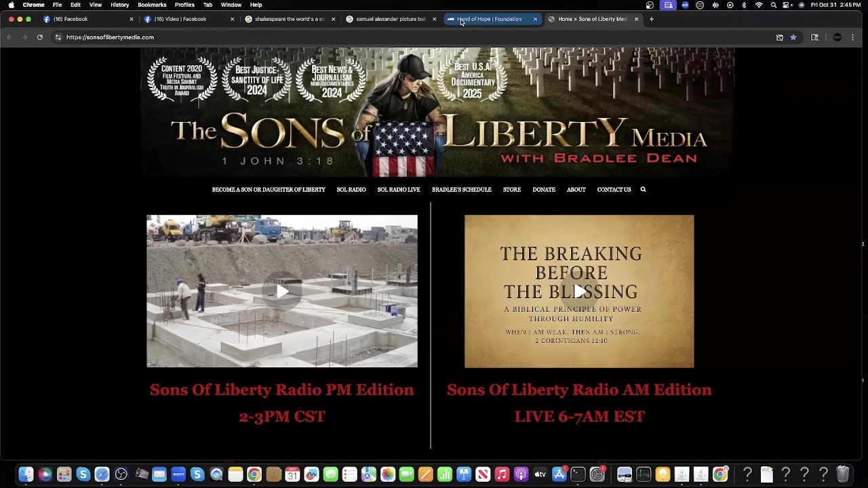This screenshot has width=868, height=488.
Task: Open Trash in the dock
Action: click(842, 474)
